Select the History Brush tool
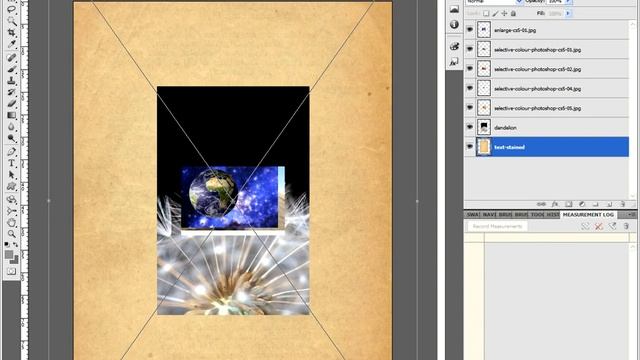 11,93
